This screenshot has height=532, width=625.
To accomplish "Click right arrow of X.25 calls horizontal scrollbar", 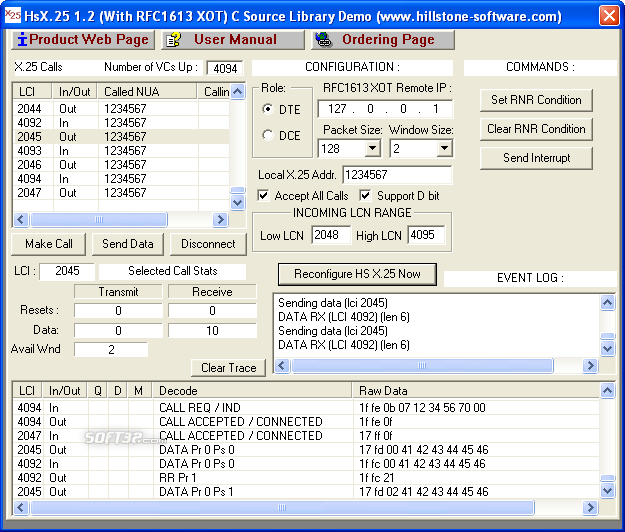I will tap(220, 219).
